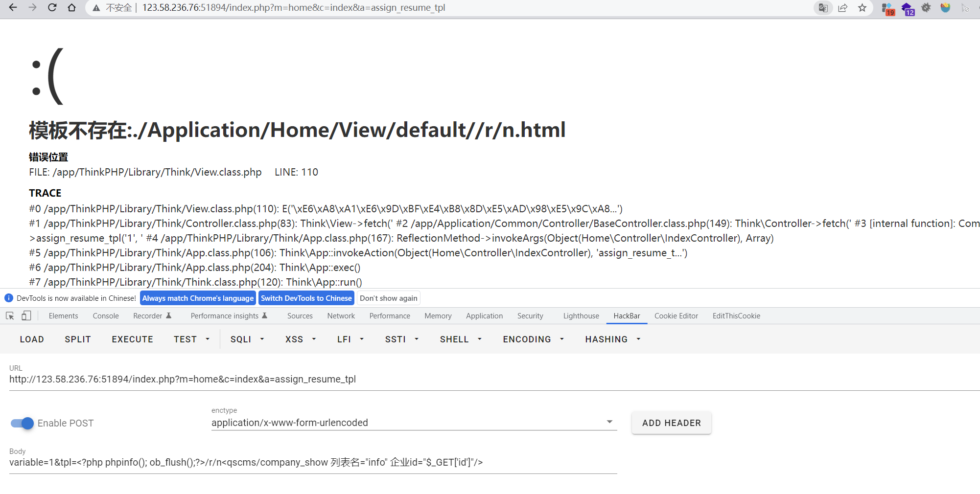Open the SSTI dropdown
This screenshot has height=494, width=980.
[x=402, y=339]
